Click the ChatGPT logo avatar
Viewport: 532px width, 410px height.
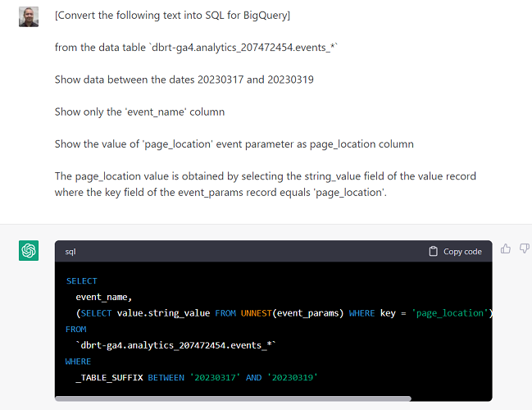pyautogui.click(x=29, y=250)
